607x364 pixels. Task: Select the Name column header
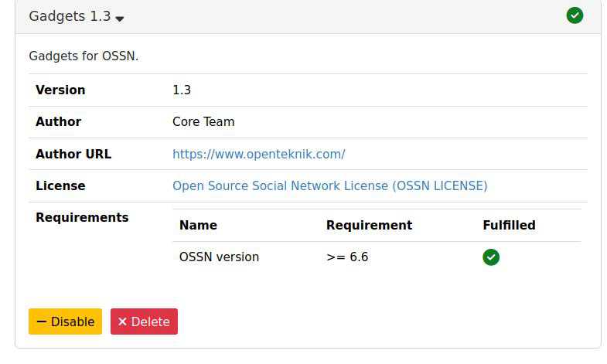tap(198, 225)
